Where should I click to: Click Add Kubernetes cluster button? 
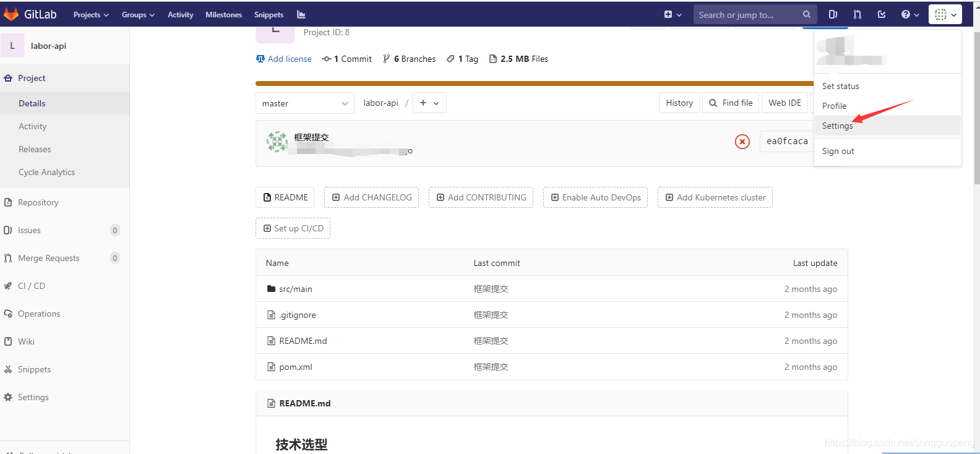pos(715,197)
